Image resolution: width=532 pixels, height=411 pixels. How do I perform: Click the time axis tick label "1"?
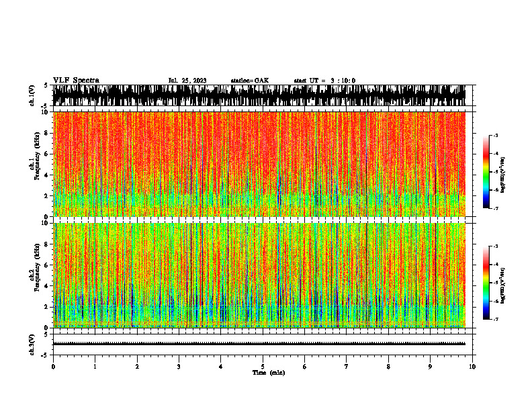tap(95, 367)
